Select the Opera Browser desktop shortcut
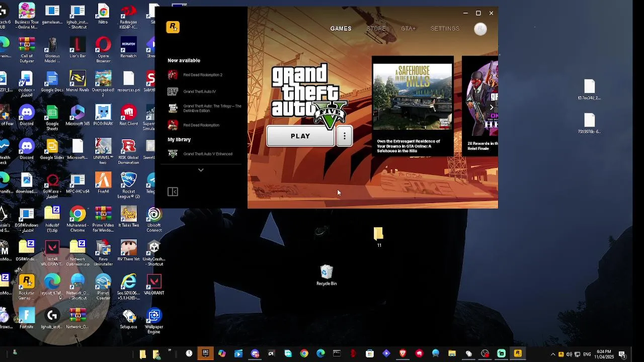The height and width of the screenshot is (362, 644). [103, 50]
